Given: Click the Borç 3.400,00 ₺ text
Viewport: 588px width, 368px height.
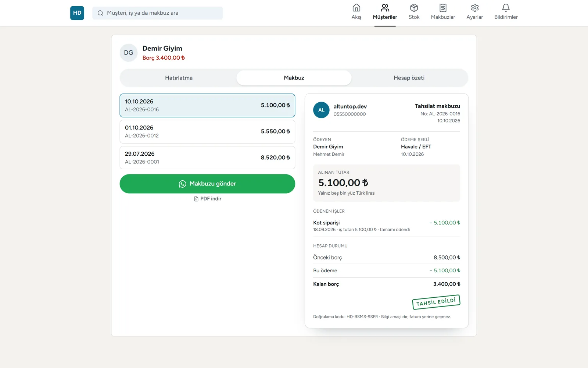Looking at the screenshot, I should [x=164, y=58].
